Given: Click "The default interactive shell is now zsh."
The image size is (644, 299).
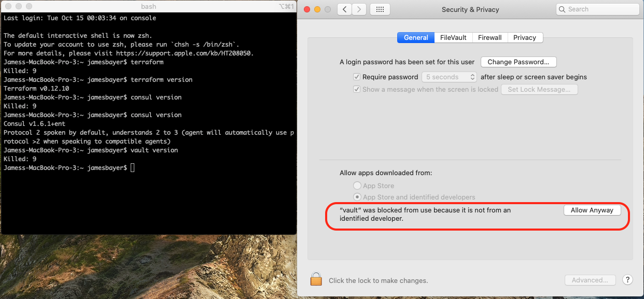Looking at the screenshot, I should coord(78,36).
